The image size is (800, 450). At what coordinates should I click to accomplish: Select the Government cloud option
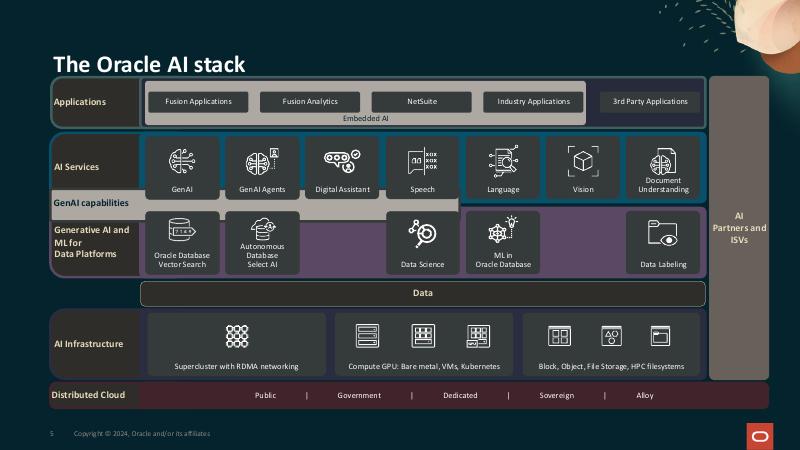tap(359, 395)
